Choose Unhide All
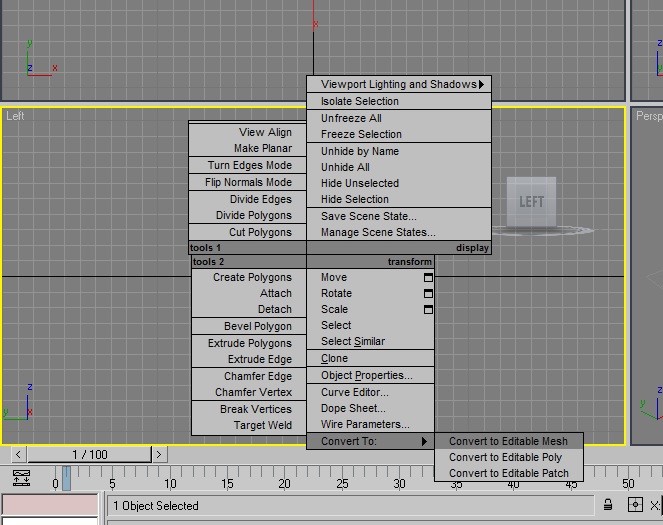 click(399, 167)
